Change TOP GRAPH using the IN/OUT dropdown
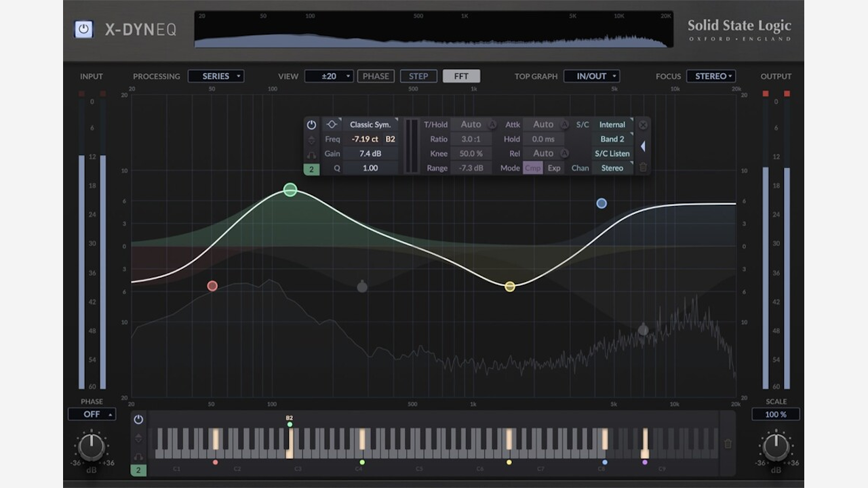The height and width of the screenshot is (488, 868). (x=591, y=76)
